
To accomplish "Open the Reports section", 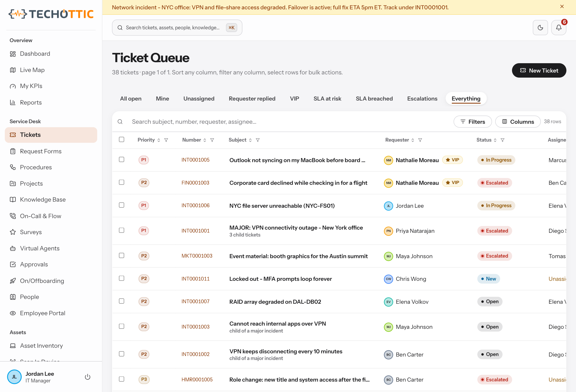I will pos(51,102).
